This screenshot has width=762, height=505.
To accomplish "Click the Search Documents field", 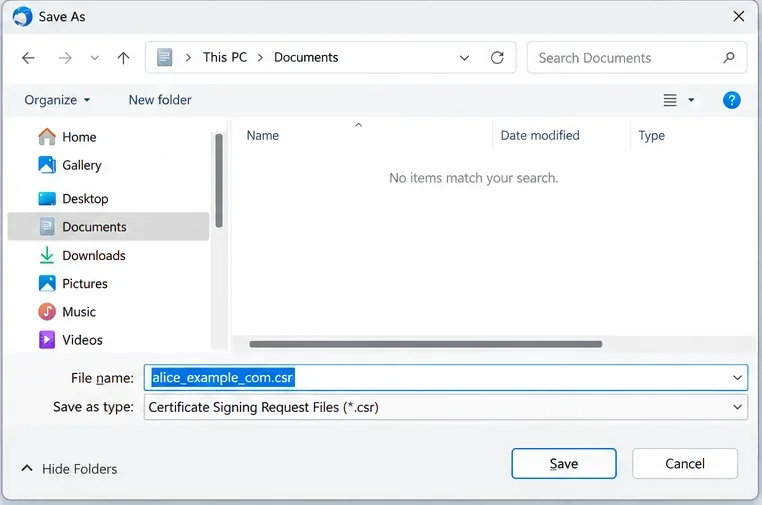I will [637, 58].
